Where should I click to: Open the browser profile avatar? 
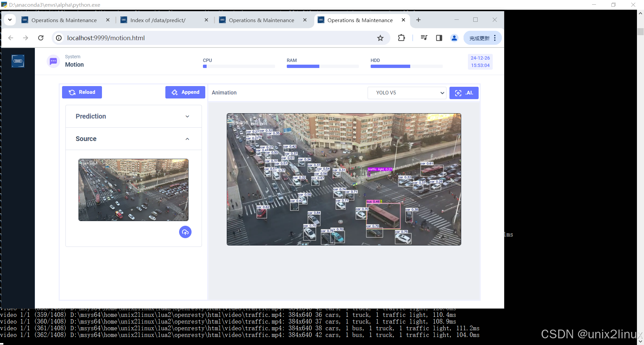(x=454, y=38)
